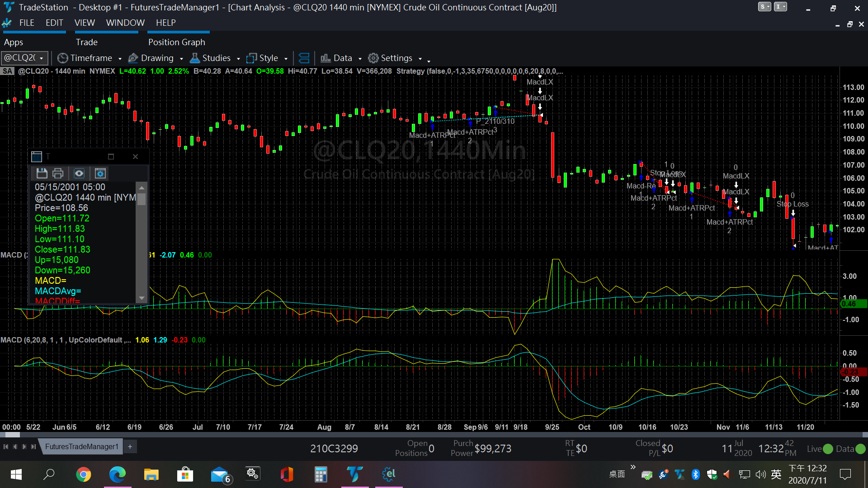Open Windows taskbar search
Image resolution: width=868 pixels, height=488 pixels.
[49, 474]
